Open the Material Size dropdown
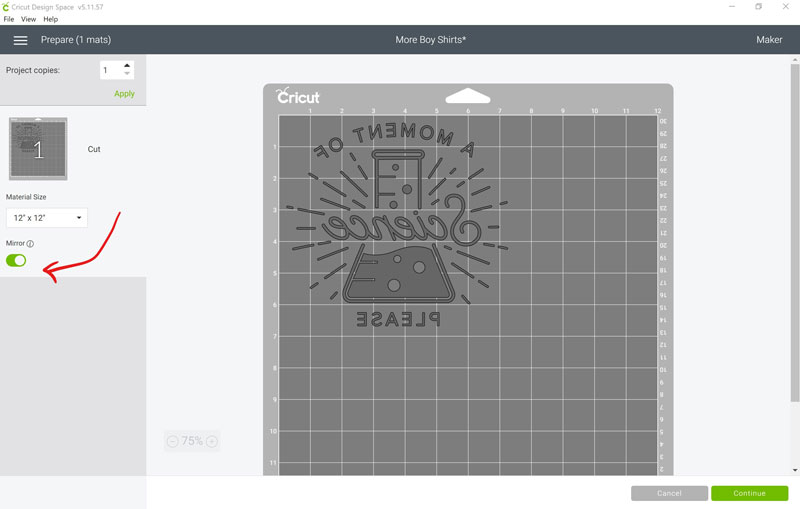 [47, 218]
